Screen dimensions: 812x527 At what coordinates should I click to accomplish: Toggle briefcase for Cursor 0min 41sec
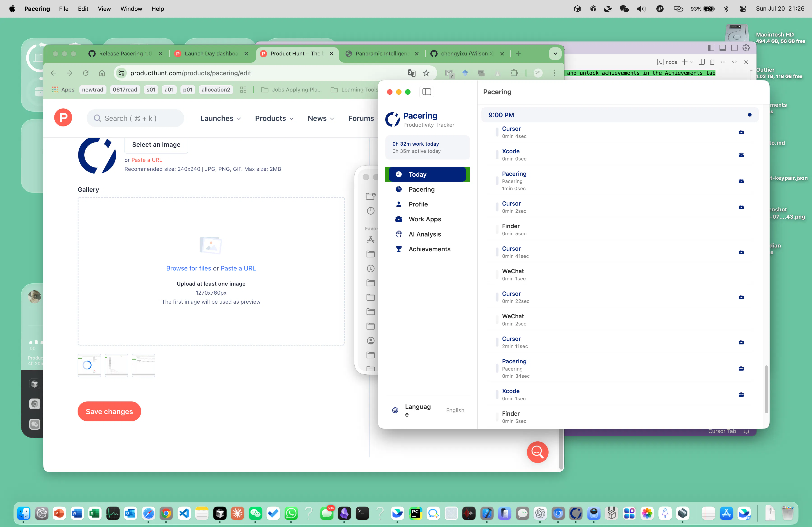point(741,252)
